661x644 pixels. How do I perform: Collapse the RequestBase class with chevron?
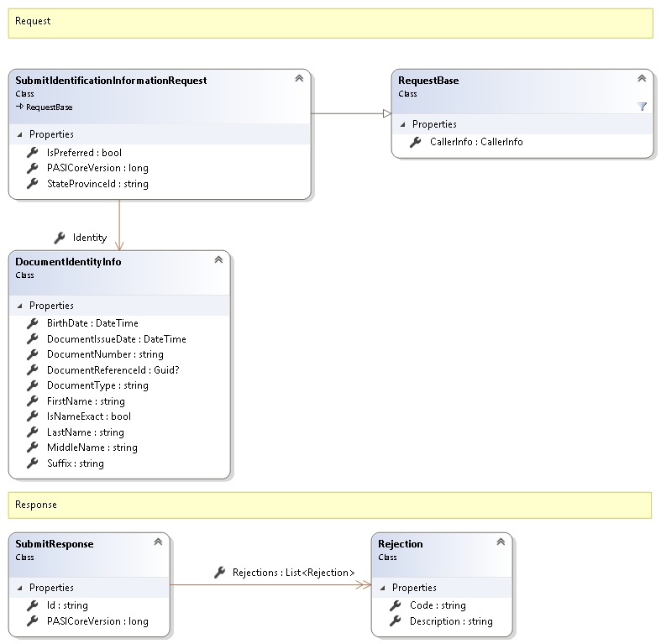tap(642, 79)
